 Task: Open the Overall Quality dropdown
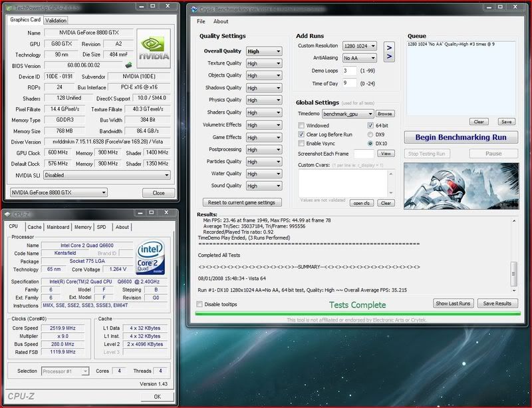[264, 51]
